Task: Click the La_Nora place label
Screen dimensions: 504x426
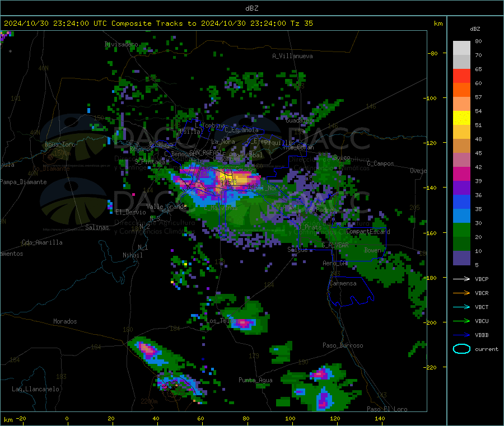Action: point(223,142)
